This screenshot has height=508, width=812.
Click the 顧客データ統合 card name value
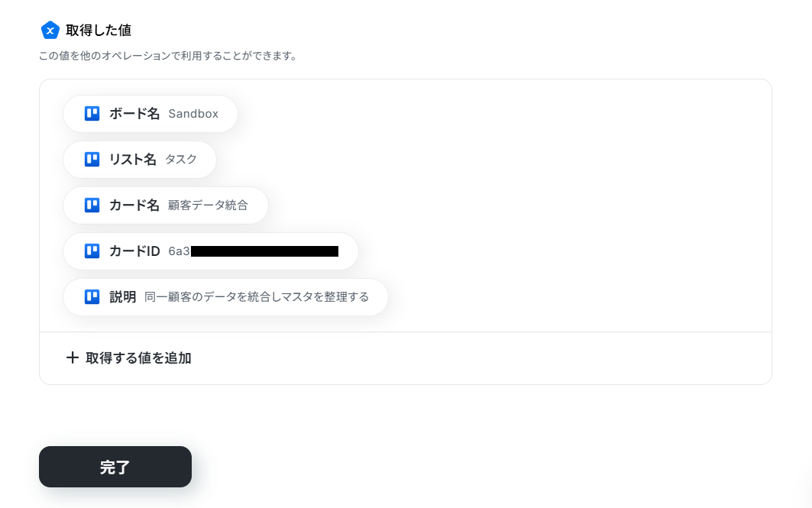[x=209, y=205]
